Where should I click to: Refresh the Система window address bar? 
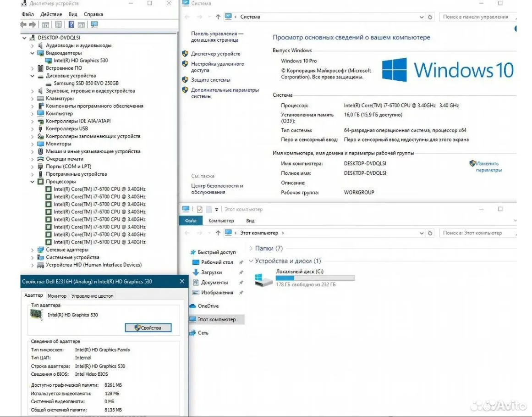click(x=430, y=17)
